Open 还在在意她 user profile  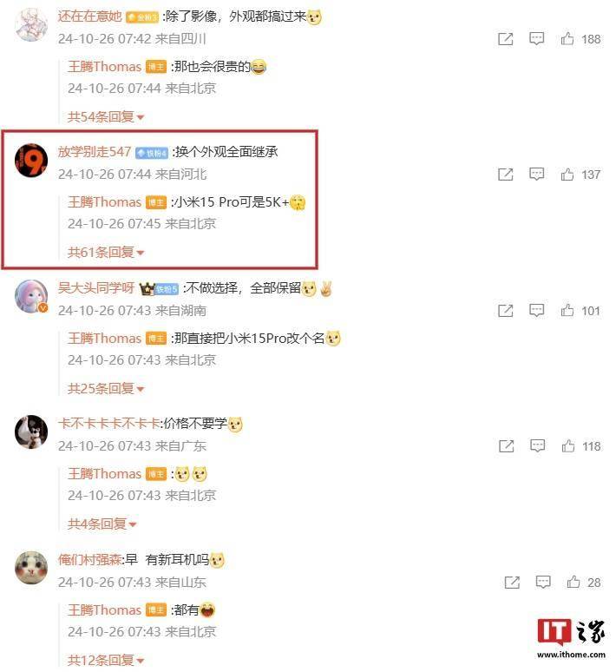[90, 16]
